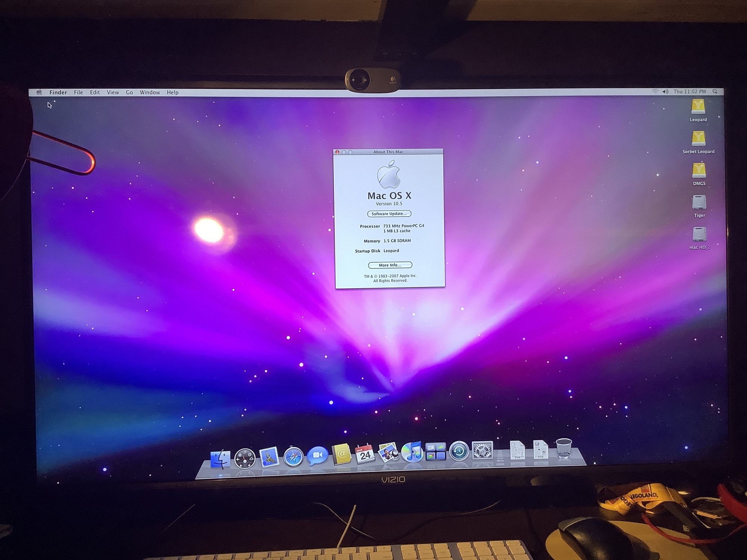Click the "1 MB L3 cache" text
747x560 pixels.
[397, 231]
